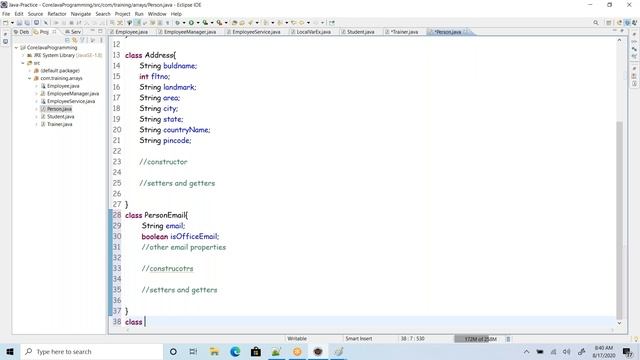Click the Open Perspective icon
640x360 pixels.
click(x=609, y=23)
